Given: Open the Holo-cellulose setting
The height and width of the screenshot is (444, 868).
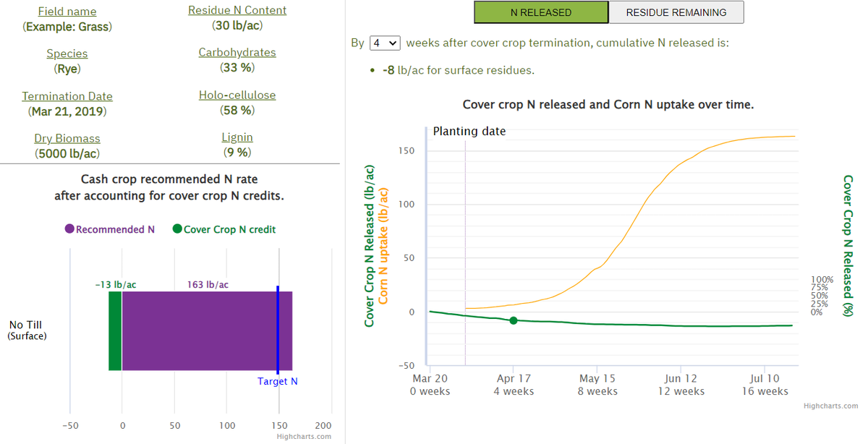Looking at the screenshot, I should (x=237, y=94).
